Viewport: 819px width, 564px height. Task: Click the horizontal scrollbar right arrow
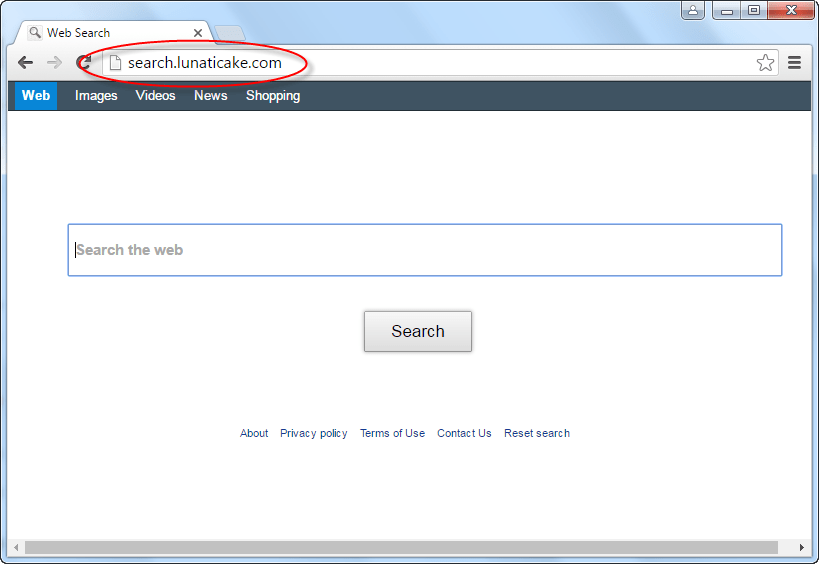[x=802, y=547]
